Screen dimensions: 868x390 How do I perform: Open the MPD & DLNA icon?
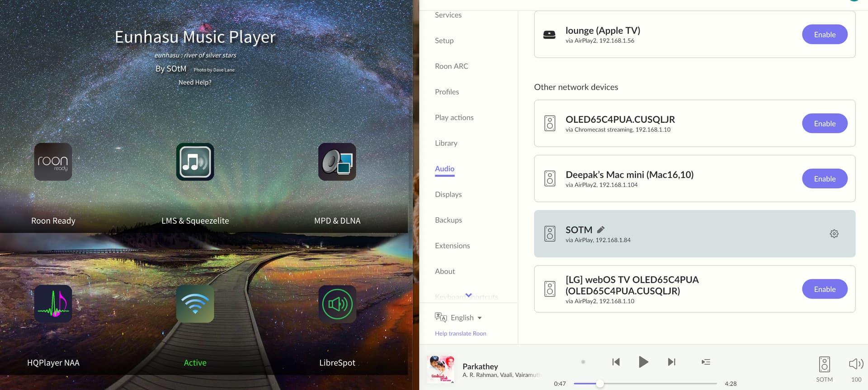coord(337,162)
